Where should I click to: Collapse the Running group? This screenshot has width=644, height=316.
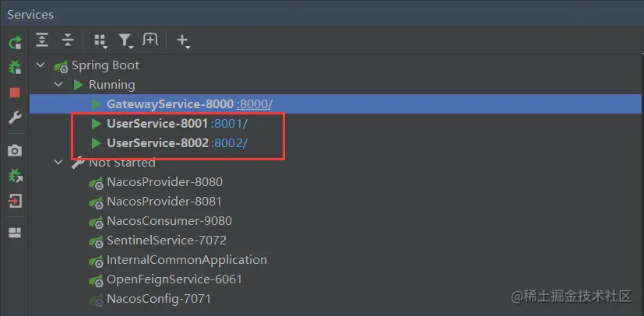pos(58,85)
